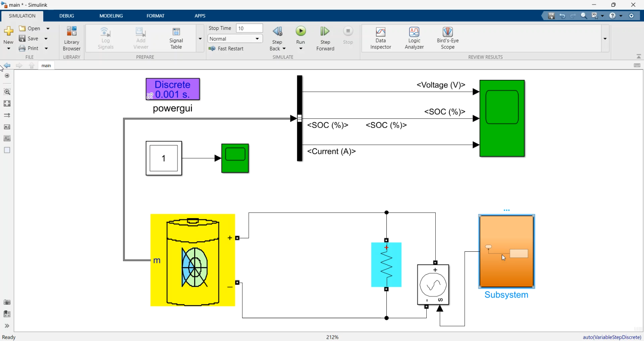Switch to the MODELING tab
The height and width of the screenshot is (341, 644).
click(x=111, y=16)
